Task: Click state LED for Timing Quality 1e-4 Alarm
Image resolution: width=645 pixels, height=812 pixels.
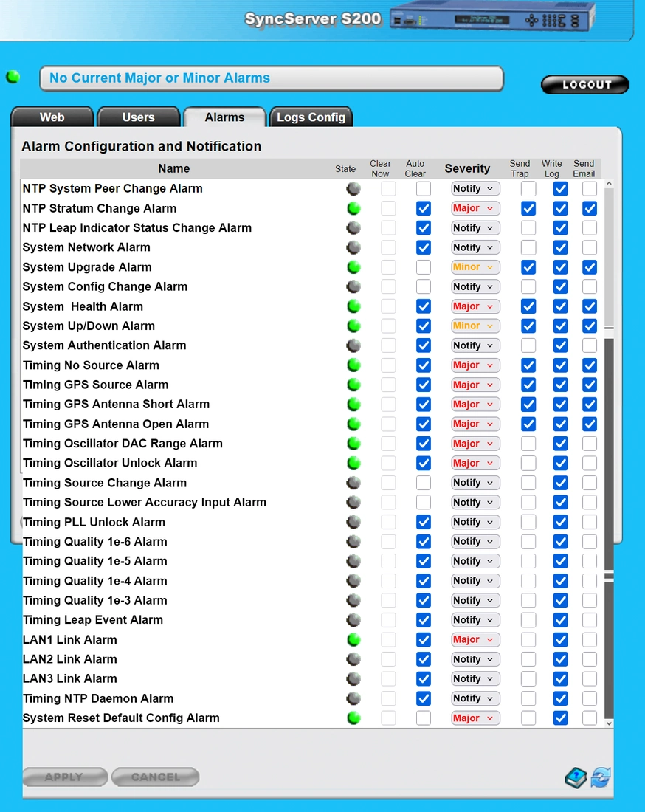Action: click(353, 581)
